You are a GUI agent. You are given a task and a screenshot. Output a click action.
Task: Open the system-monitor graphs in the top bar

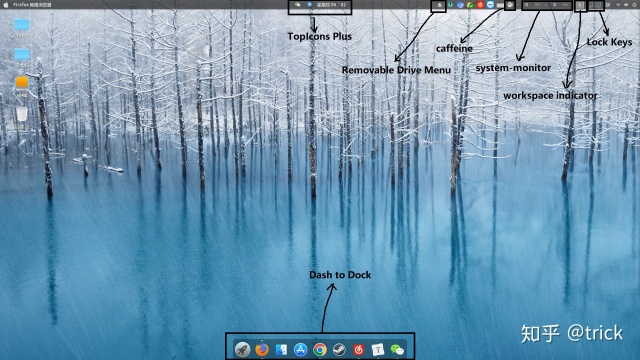(x=547, y=5)
